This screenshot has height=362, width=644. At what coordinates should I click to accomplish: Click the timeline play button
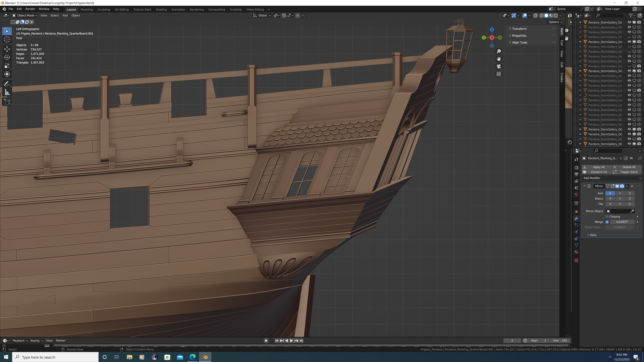(291, 341)
